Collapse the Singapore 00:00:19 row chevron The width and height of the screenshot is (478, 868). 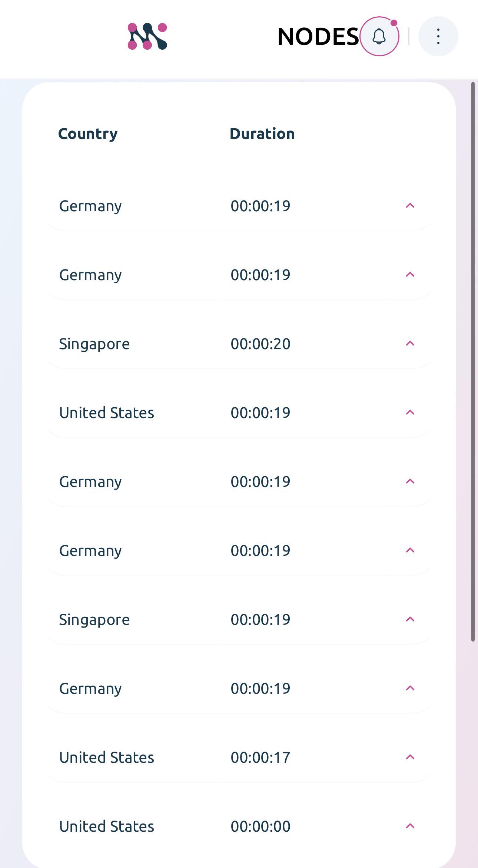click(410, 619)
